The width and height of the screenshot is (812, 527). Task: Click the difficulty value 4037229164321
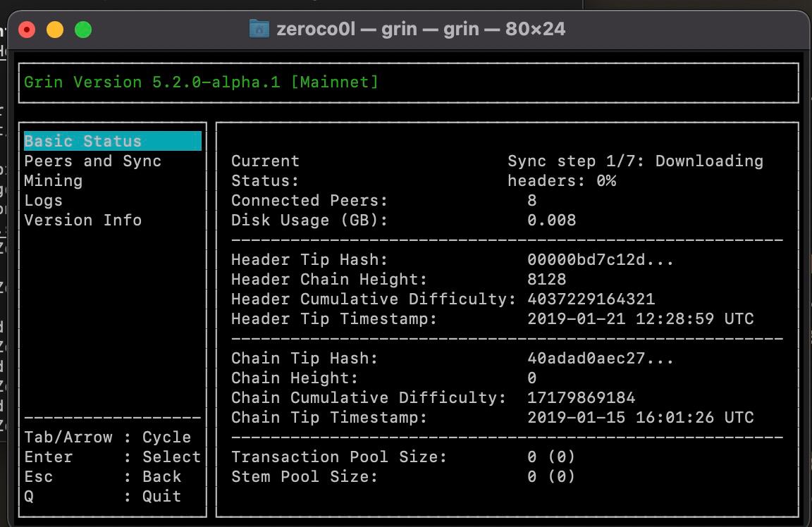pos(591,299)
